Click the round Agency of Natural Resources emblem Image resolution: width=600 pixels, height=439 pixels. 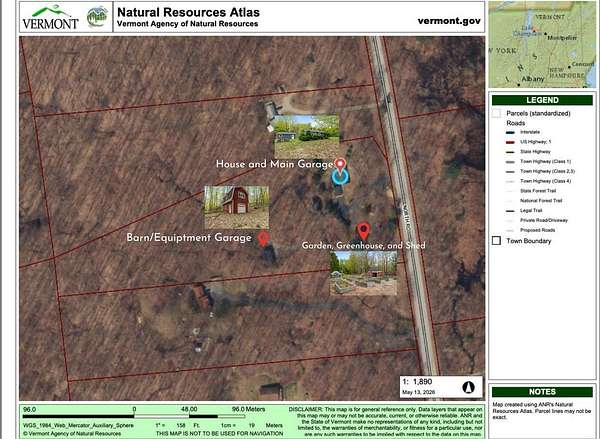coord(97,17)
